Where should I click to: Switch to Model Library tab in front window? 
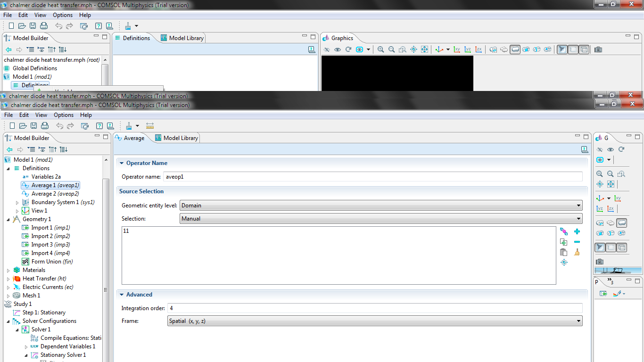pyautogui.click(x=177, y=138)
